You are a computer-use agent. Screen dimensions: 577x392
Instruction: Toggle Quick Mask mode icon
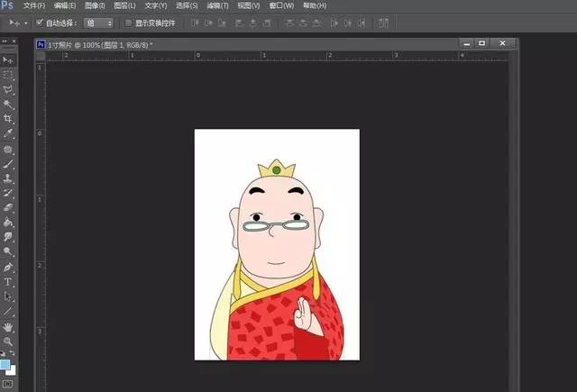[x=8, y=384]
